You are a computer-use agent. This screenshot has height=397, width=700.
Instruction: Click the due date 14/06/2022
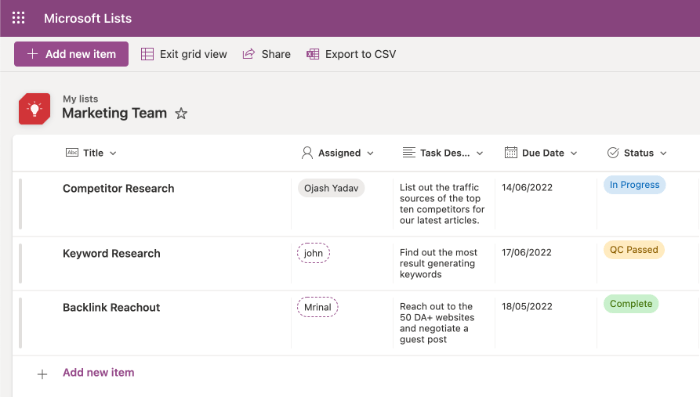(x=527, y=188)
